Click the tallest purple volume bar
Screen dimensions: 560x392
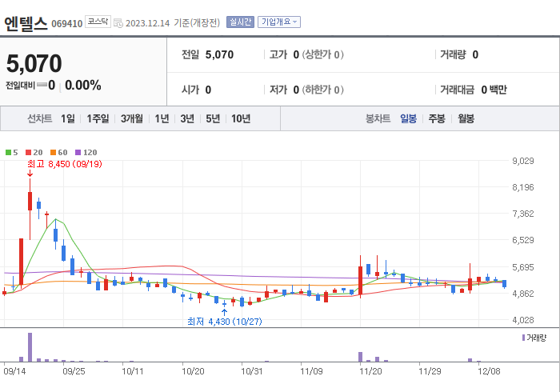point(30,347)
